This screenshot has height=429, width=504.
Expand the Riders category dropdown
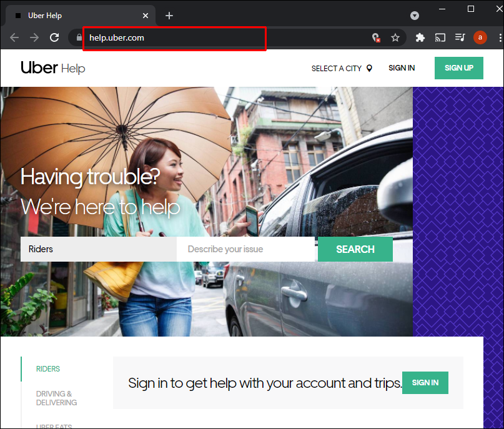98,249
